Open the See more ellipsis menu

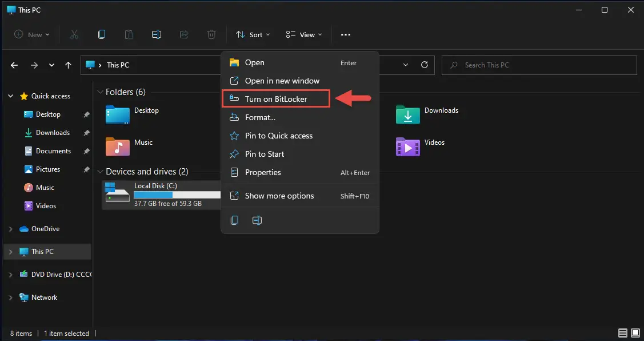point(346,34)
